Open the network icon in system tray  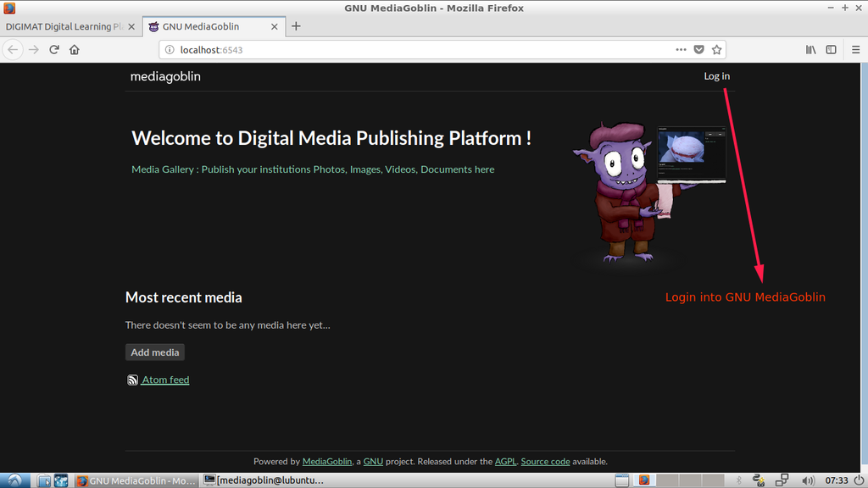[x=782, y=480]
